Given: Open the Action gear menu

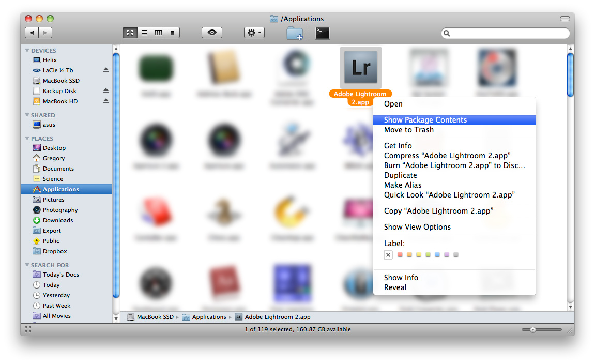Looking at the screenshot, I should (254, 33).
